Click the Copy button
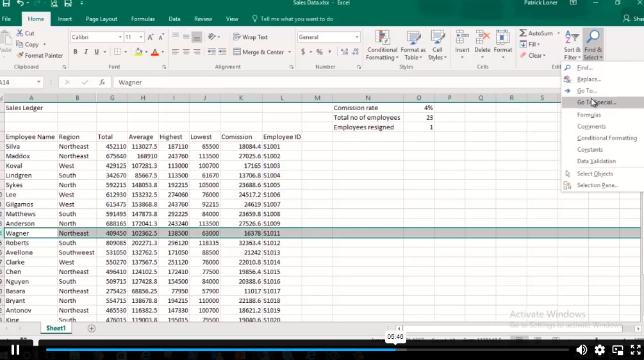Image resolution: width=644 pixels, height=360 pixels. point(28,44)
